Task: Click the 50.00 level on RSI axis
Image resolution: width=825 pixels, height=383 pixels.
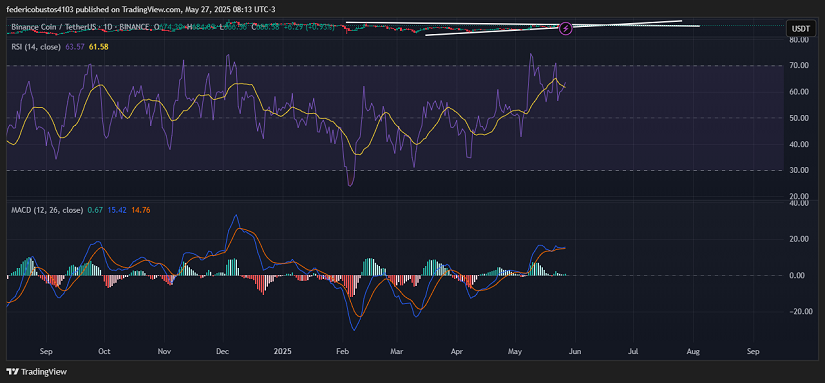Action: (800, 118)
